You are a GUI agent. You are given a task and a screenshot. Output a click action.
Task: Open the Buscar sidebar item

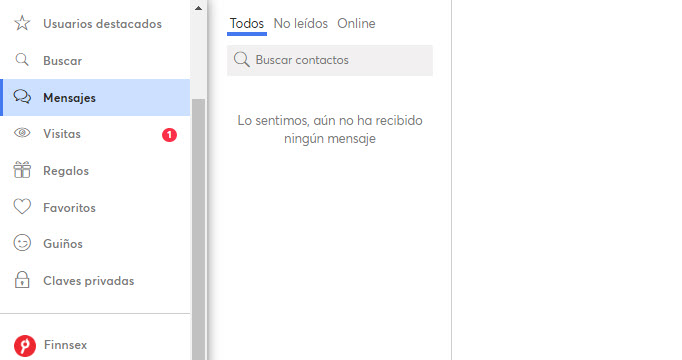pyautogui.click(x=95, y=60)
